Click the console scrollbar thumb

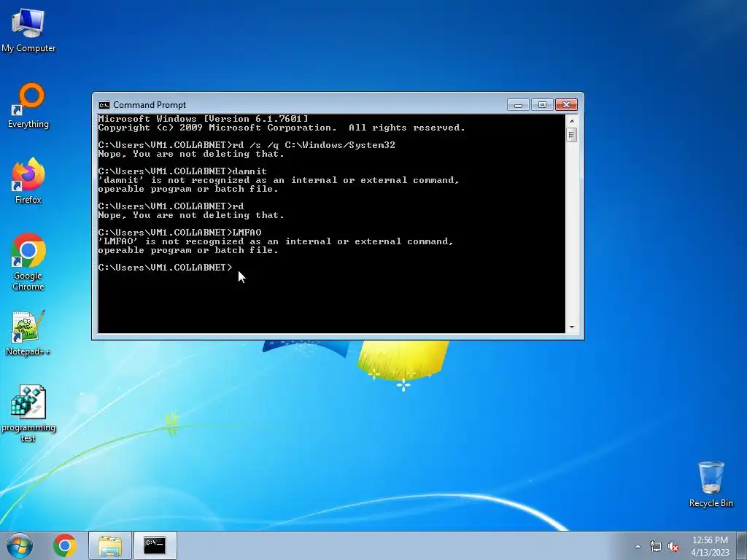(x=572, y=135)
